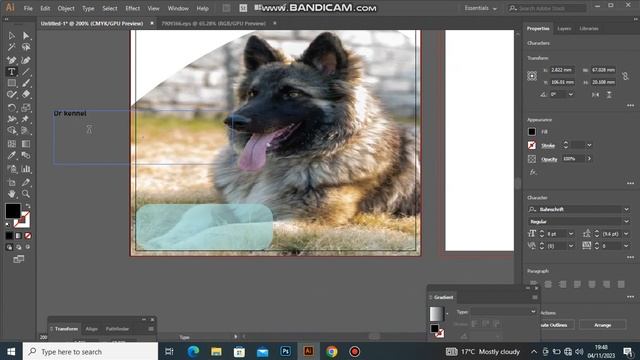Open the Bahnschrift font family dropdown
Viewport: 640px width, 360px height.
626,209
